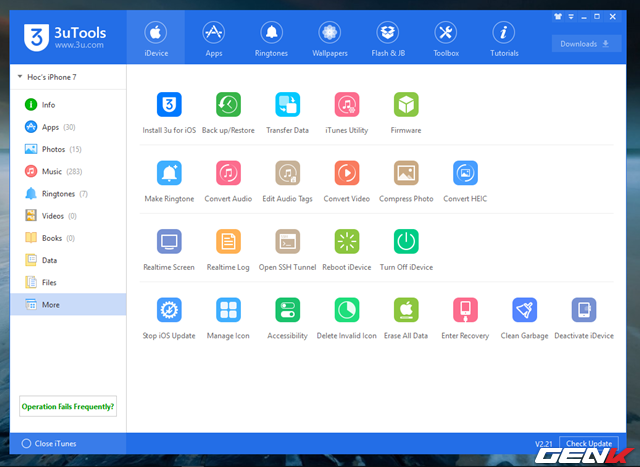640x467 pixels.
Task: Click Operation Fails Frequently? link
Action: tap(68, 406)
